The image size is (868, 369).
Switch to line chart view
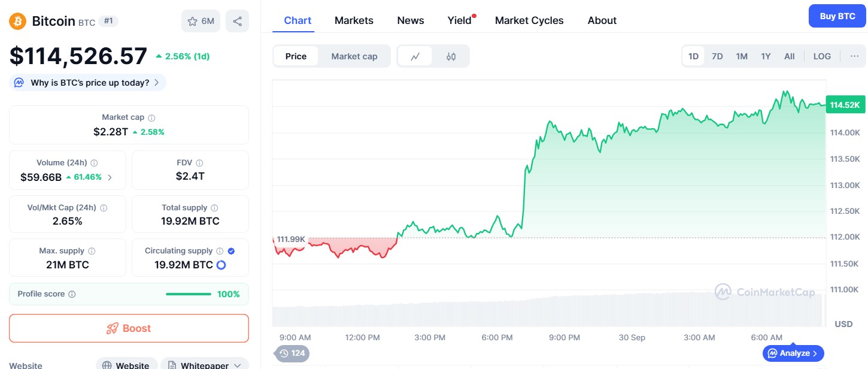[415, 56]
